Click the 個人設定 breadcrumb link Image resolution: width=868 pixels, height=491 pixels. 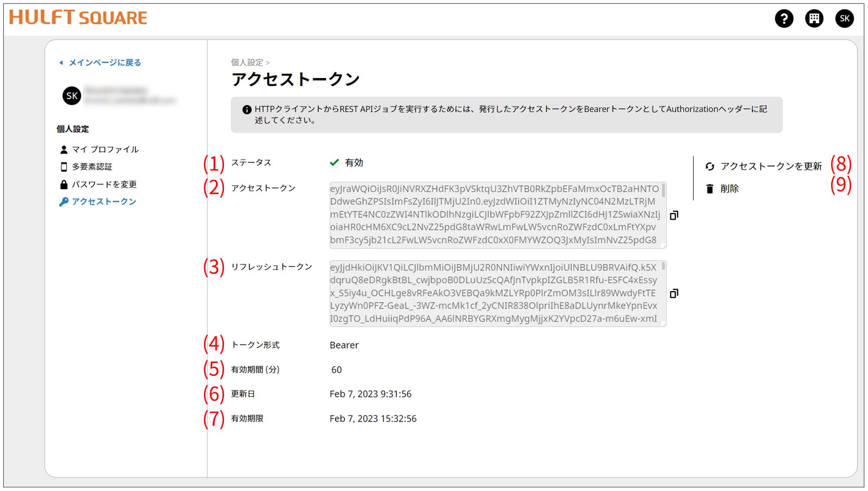[247, 63]
